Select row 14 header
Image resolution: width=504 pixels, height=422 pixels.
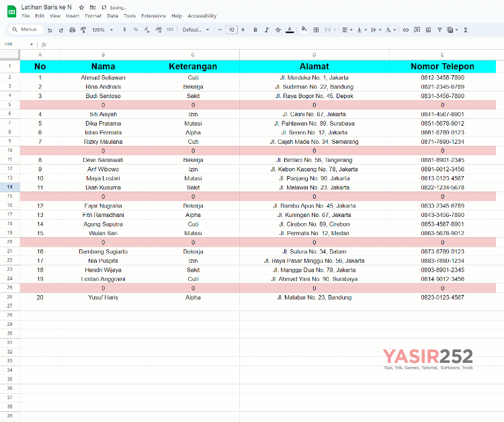click(x=9, y=187)
